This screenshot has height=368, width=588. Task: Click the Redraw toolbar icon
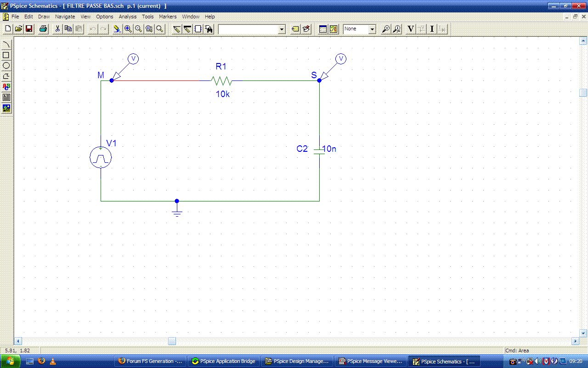pyautogui.click(x=117, y=29)
